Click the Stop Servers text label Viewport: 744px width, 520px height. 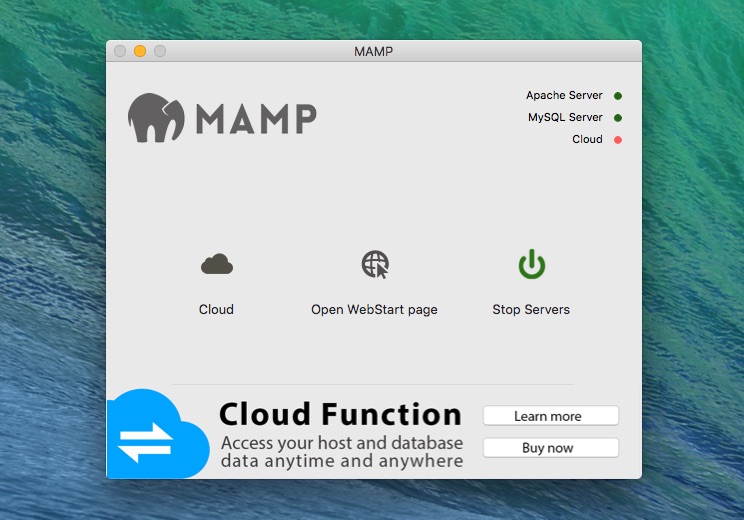click(531, 309)
